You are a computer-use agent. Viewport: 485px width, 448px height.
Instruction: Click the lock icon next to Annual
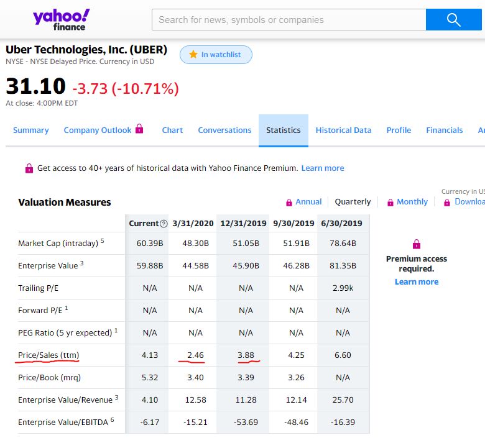289,203
